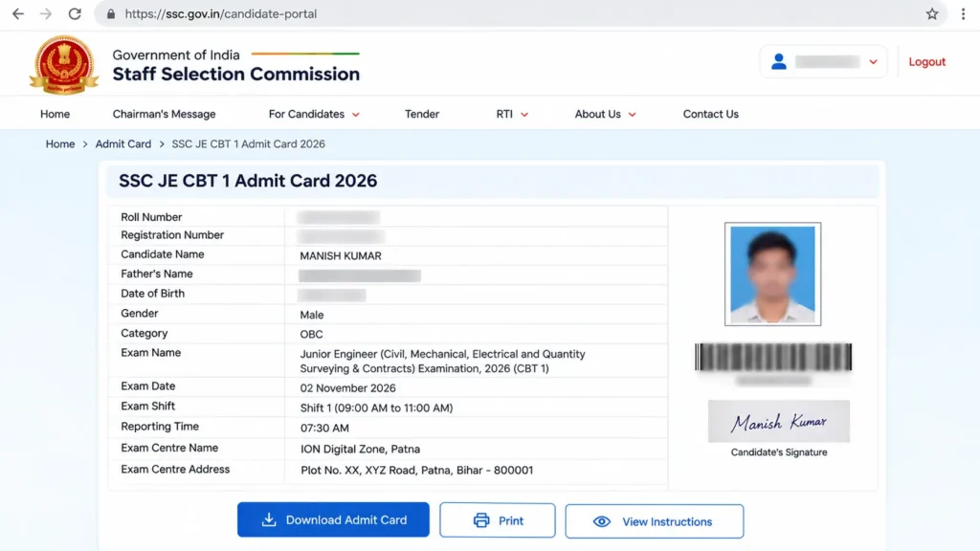The width and height of the screenshot is (980, 551).
Task: Go back using the browser back arrow
Action: 18,13
